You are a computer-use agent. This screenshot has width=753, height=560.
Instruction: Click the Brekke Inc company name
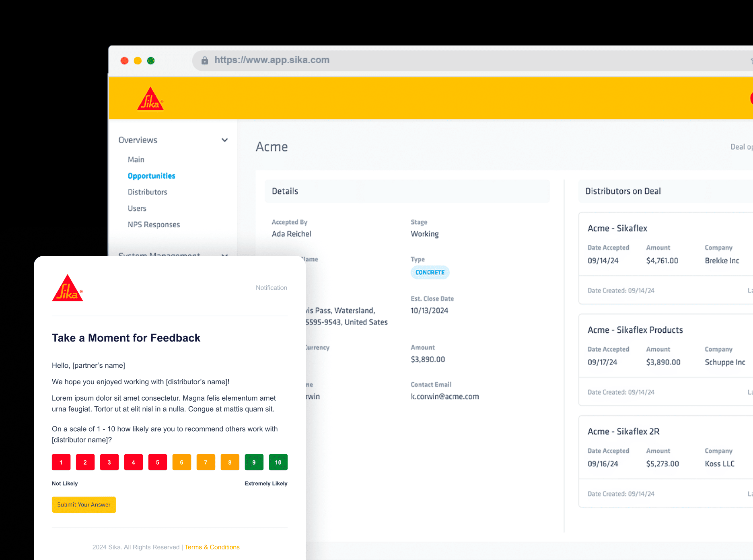click(722, 260)
